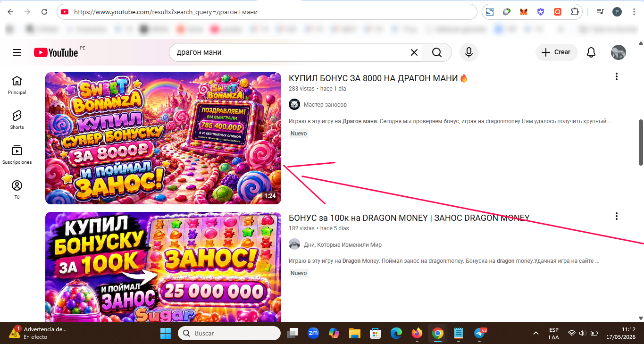Open the Extensions puzzle-piece menu
Image resolution: width=644 pixels, height=344 pixels.
pos(575,12)
